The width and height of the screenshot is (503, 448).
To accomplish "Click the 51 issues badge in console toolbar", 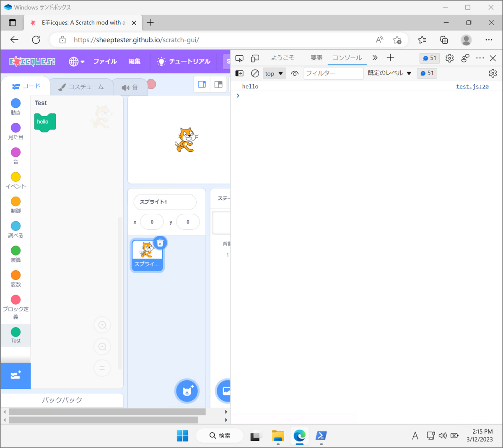I will click(427, 73).
